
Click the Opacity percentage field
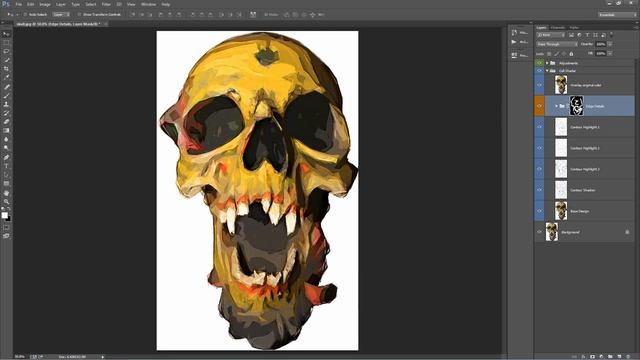click(x=601, y=44)
